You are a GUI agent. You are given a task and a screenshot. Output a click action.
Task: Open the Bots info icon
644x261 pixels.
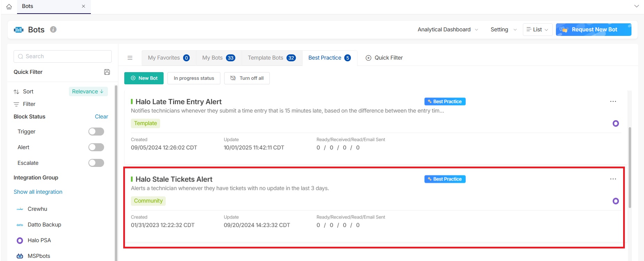click(53, 30)
